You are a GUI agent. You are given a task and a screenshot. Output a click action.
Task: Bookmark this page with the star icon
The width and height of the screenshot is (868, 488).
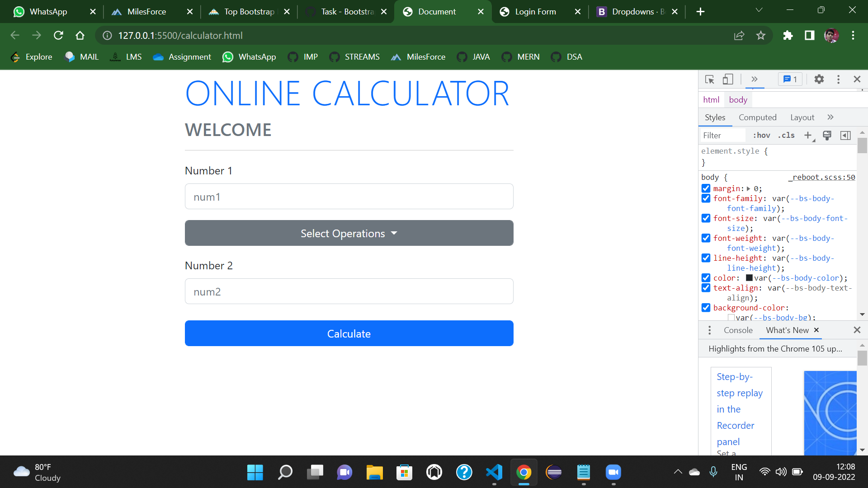coord(761,35)
